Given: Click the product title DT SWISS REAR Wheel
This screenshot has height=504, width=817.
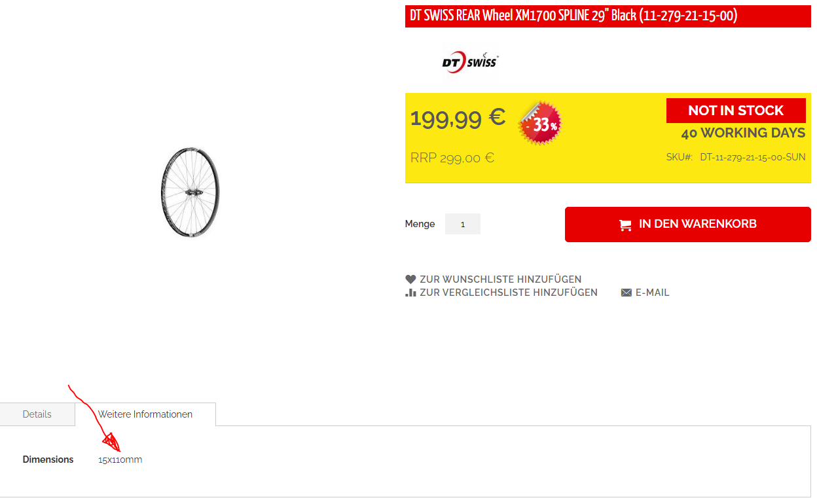Looking at the screenshot, I should (x=574, y=16).
